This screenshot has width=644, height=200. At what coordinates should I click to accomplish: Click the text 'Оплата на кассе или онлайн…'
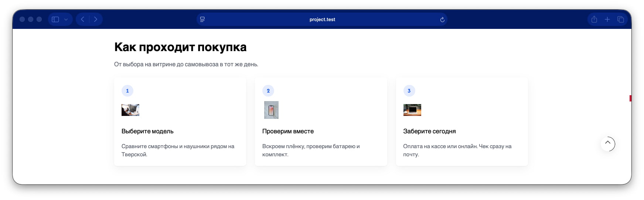457,150
